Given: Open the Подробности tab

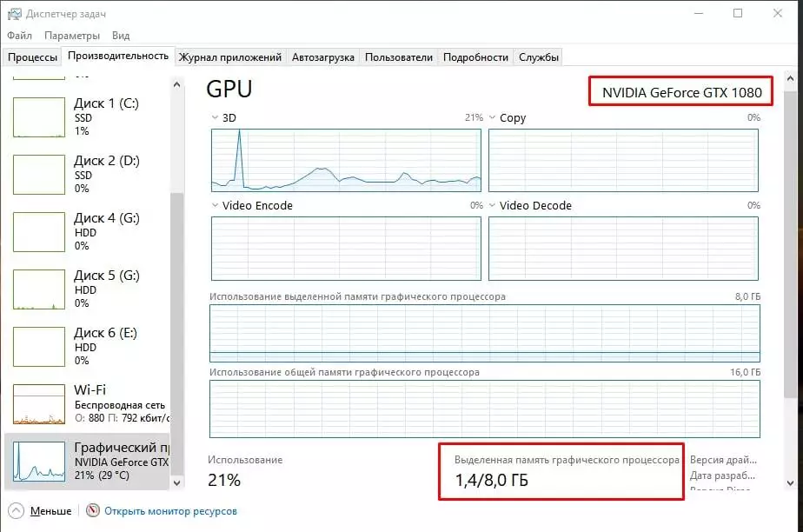Looking at the screenshot, I should [x=475, y=57].
